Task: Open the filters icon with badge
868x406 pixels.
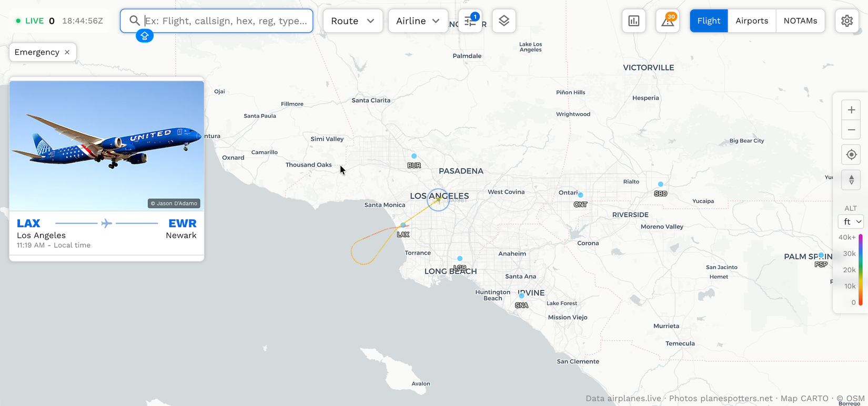Action: [x=470, y=21]
